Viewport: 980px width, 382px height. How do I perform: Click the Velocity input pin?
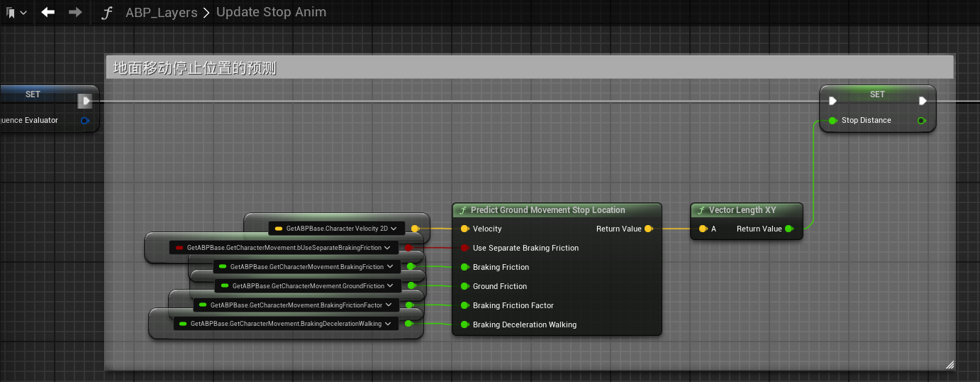(465, 229)
